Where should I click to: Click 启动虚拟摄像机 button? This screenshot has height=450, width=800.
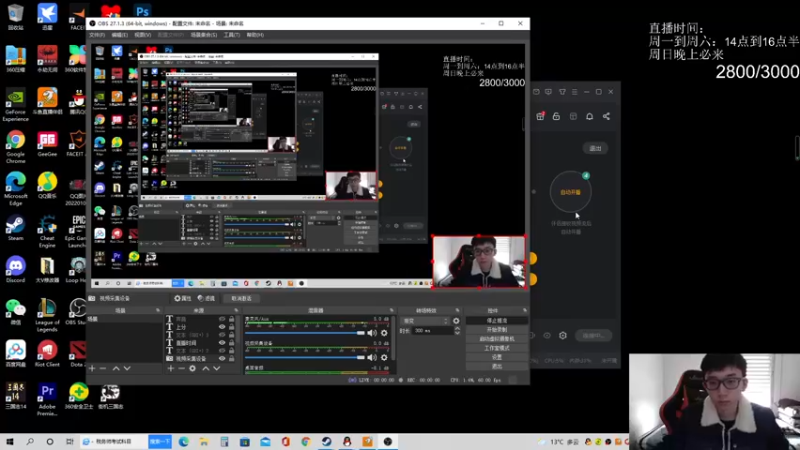[496, 339]
